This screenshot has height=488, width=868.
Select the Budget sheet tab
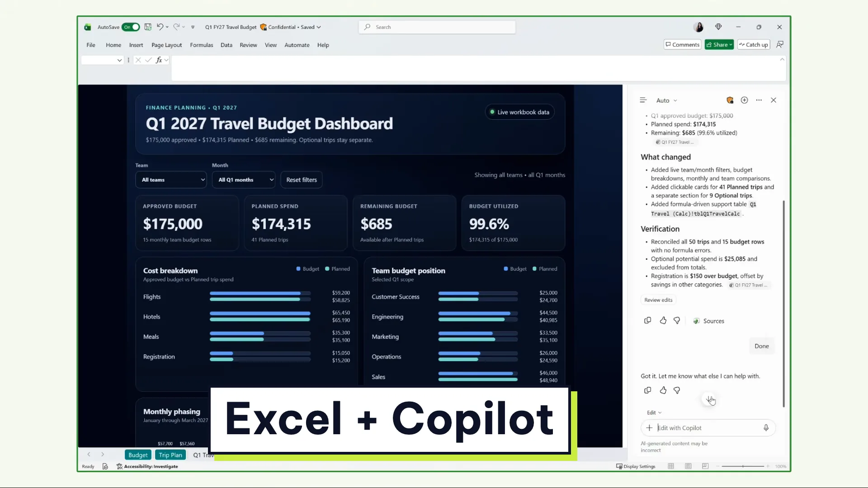pyautogui.click(x=138, y=455)
